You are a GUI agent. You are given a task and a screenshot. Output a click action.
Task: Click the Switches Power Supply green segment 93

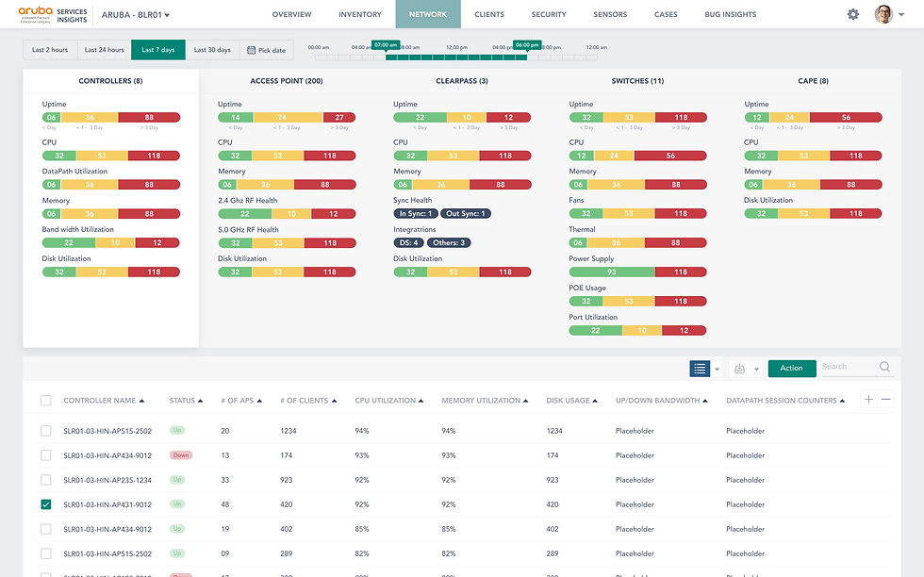click(x=612, y=272)
